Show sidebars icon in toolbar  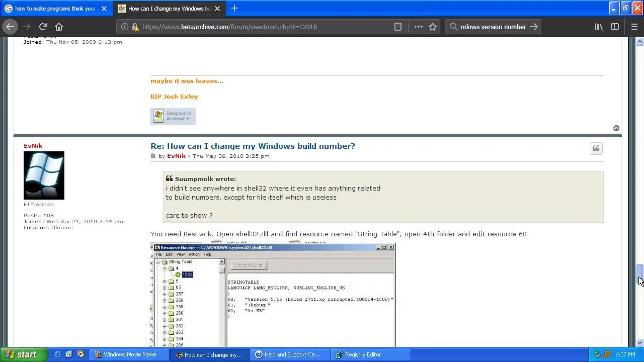tap(615, 27)
